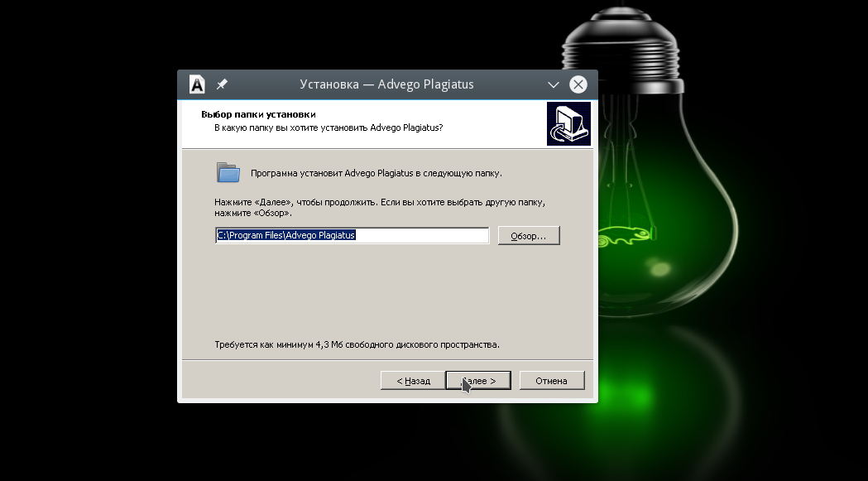The height and width of the screenshot is (481, 868).
Task: Toggle the pin window icon in title bar
Action: tap(222, 84)
